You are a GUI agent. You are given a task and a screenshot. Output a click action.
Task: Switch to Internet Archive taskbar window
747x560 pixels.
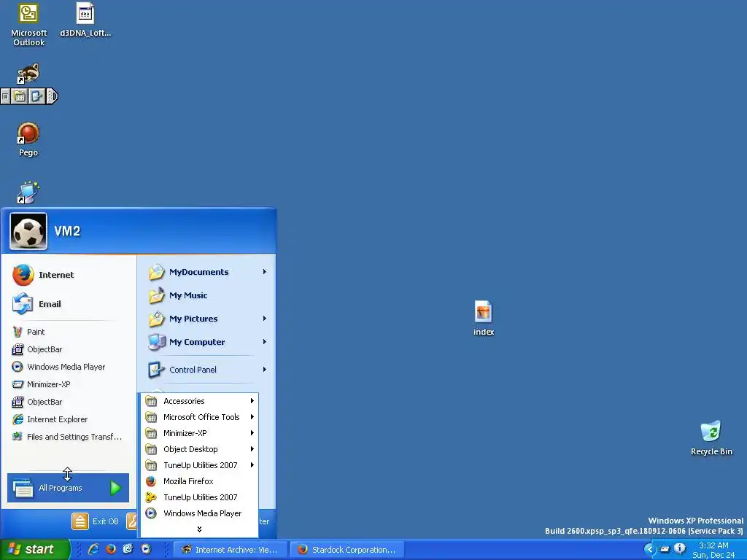(230, 550)
